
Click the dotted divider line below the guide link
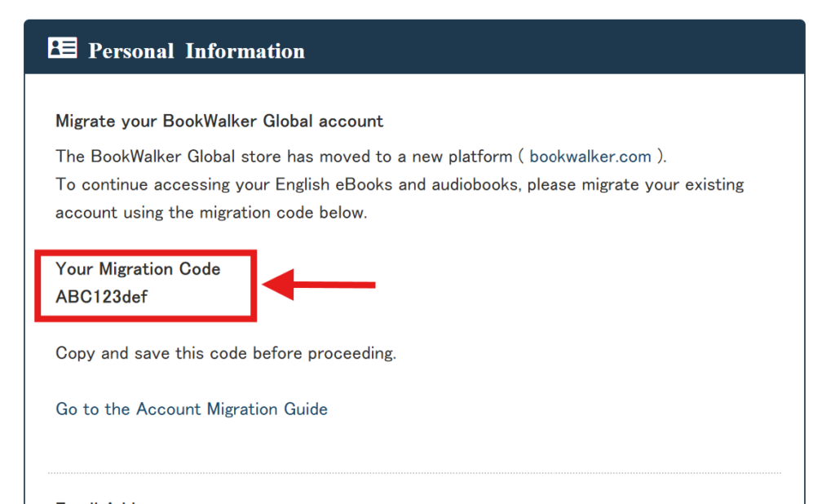click(x=414, y=473)
